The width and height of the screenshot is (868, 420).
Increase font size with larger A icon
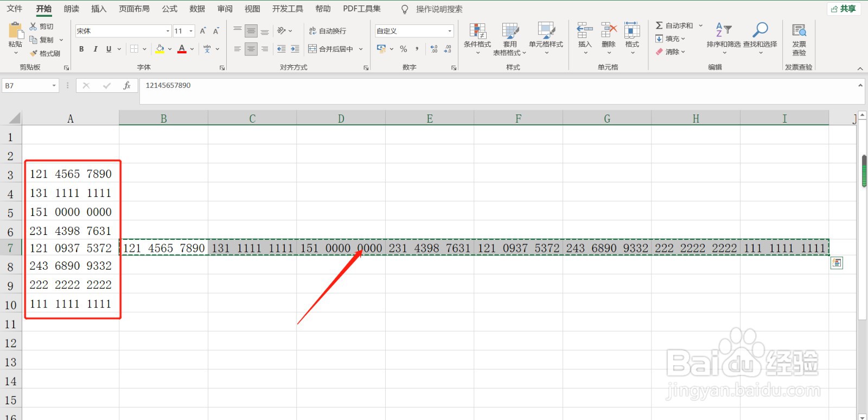203,31
